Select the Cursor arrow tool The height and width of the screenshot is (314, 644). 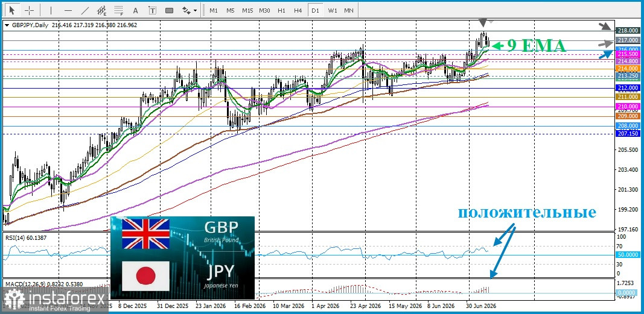(12, 10)
